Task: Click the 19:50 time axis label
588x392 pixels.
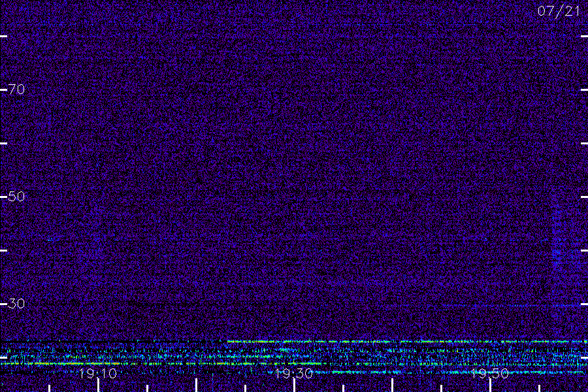Action: pos(490,373)
